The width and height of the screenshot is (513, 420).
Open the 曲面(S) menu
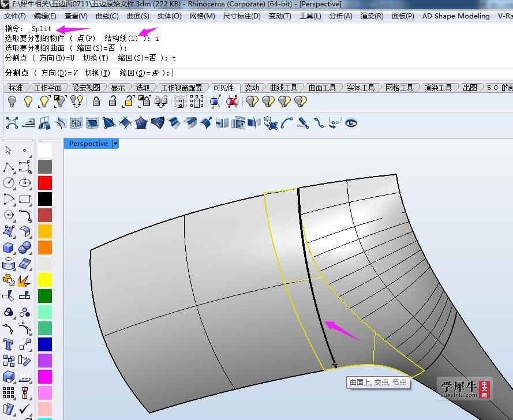138,16
